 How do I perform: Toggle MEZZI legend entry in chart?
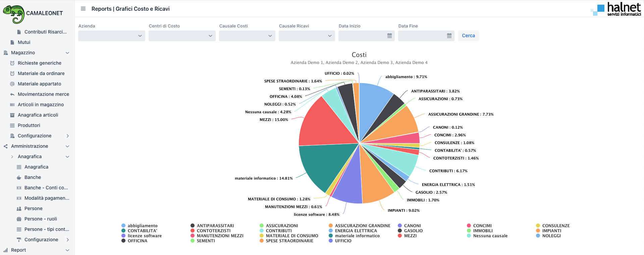[x=407, y=236]
